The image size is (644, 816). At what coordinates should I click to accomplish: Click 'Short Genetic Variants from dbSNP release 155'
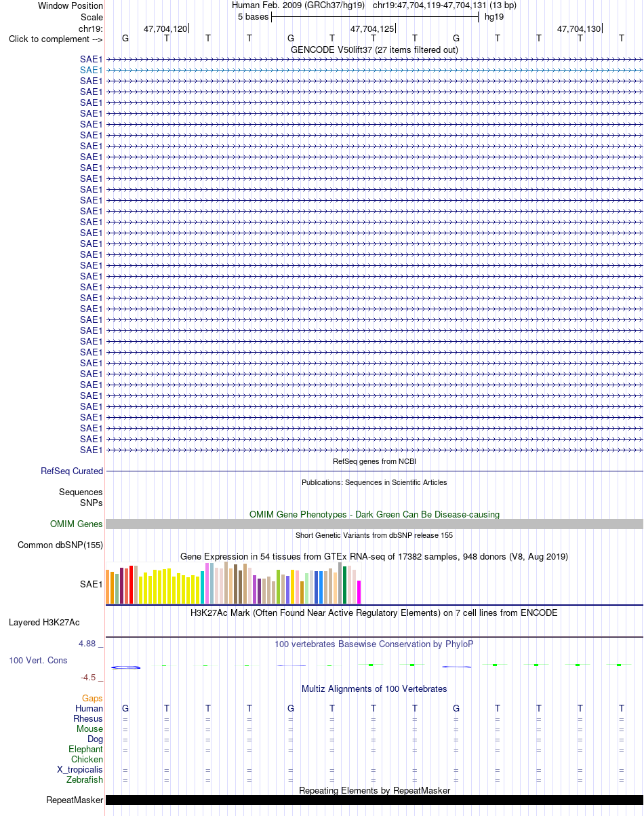[x=374, y=535]
